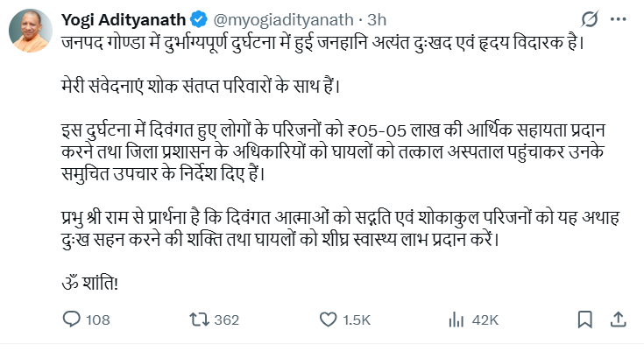Open the view analytics bar chart icon
Image resolution: width=644 pixels, height=351 pixels.
[x=455, y=319]
